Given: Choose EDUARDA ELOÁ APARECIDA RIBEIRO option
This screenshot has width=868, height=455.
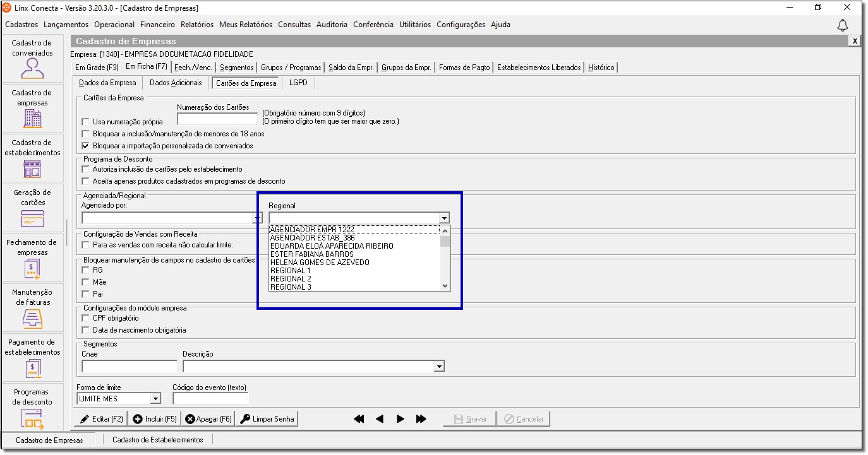Looking at the screenshot, I should tap(354, 246).
